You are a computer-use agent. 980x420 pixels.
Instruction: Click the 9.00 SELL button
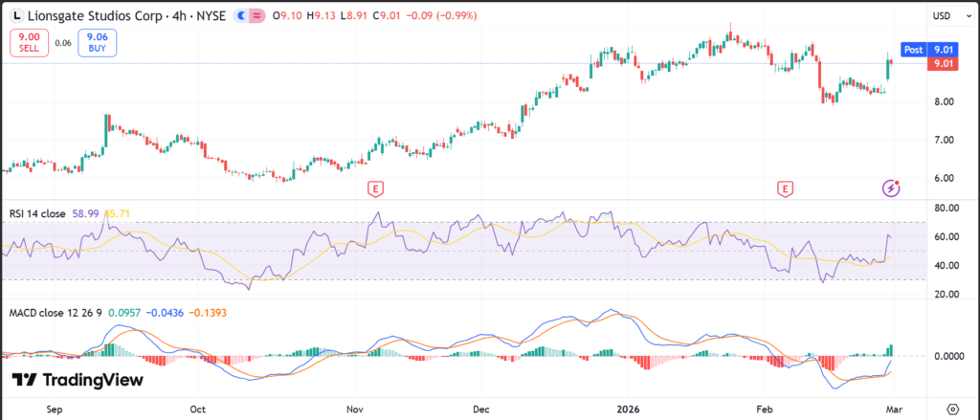tap(28, 43)
